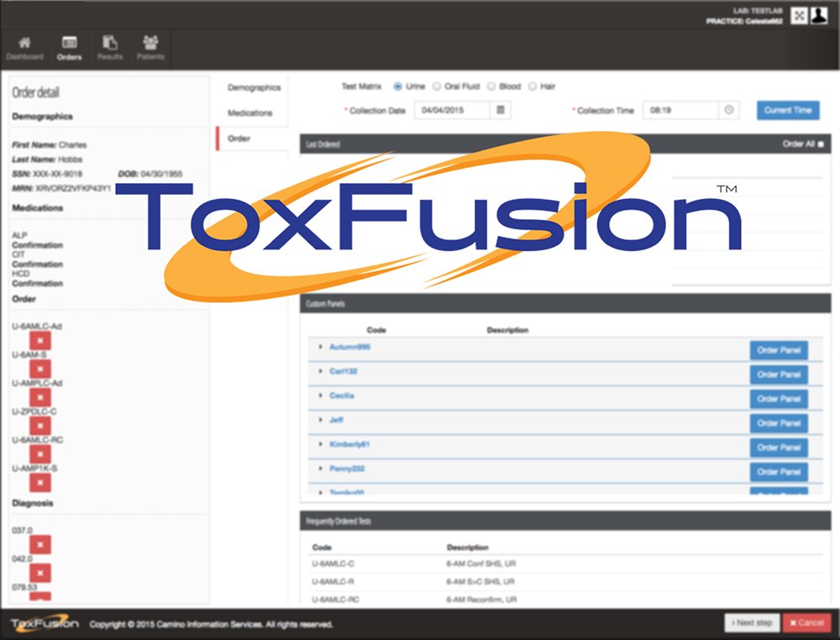
Task: Click the Custom Panels section header
Action: click(x=565, y=304)
